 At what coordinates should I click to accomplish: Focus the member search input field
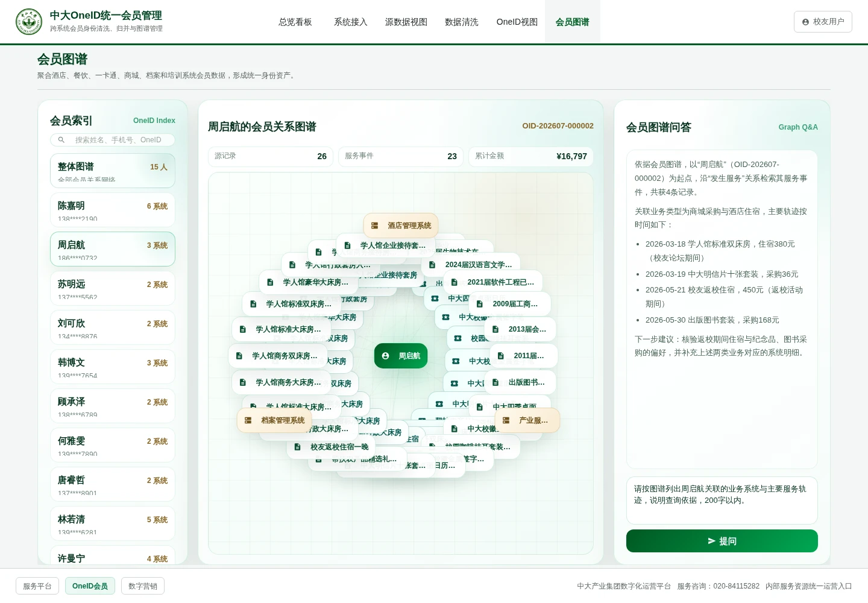coord(113,140)
